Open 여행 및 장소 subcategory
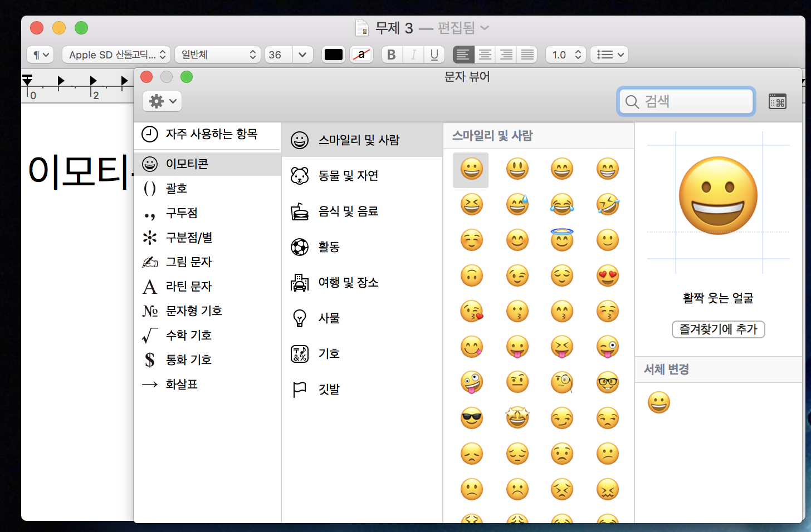The height and width of the screenshot is (532, 811). pos(362,282)
